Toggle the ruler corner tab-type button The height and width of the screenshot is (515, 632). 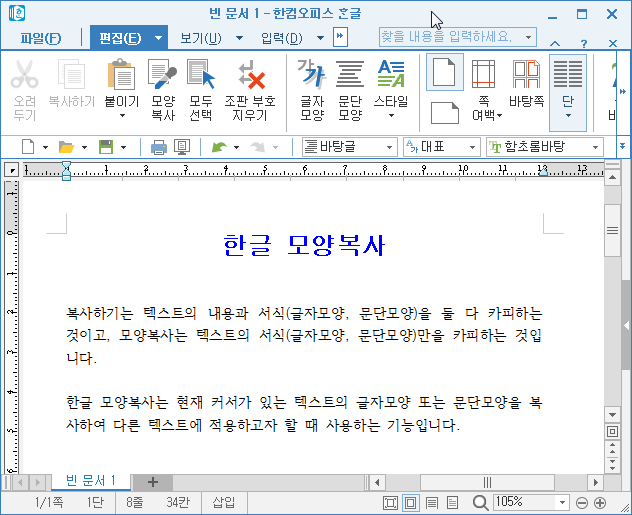click(x=12, y=170)
